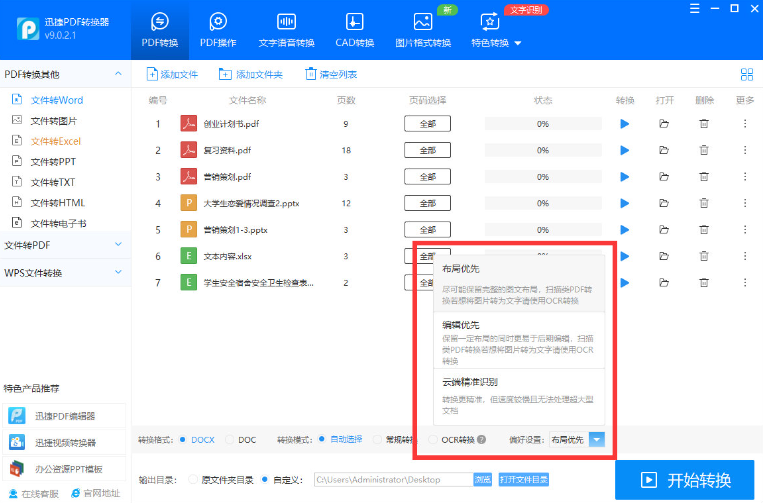
Task: Delete 创业计划书.pdf with trash icon
Action: point(704,124)
